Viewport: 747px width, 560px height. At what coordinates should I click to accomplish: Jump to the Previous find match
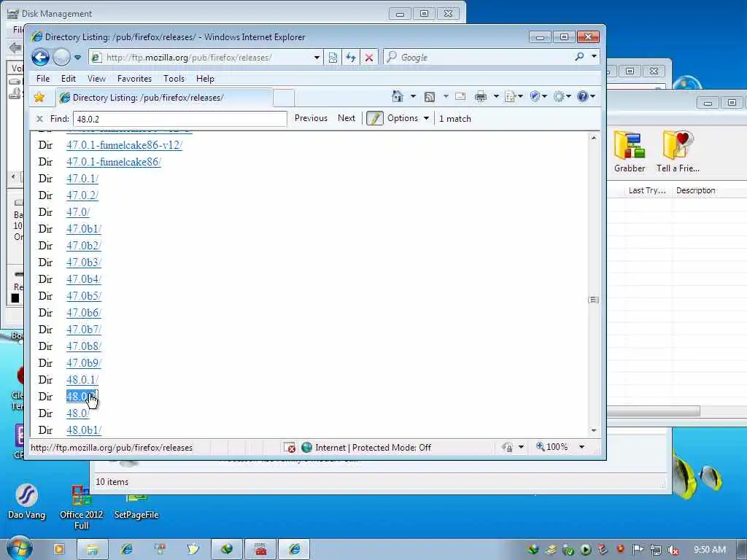(311, 118)
